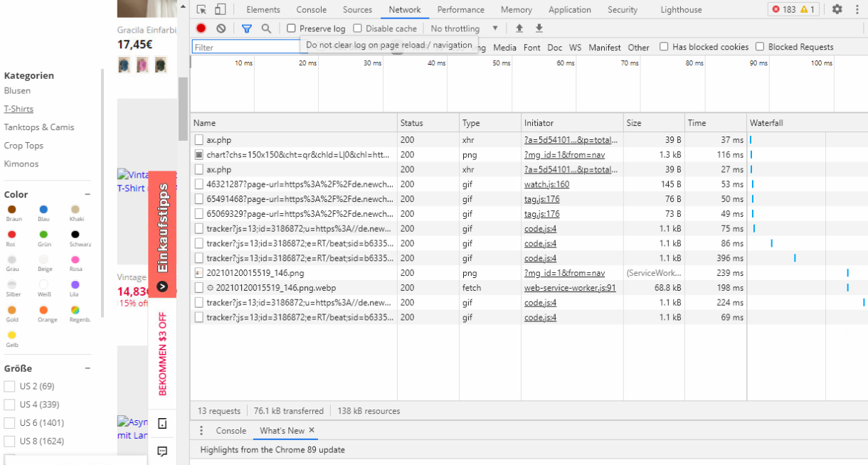The width and height of the screenshot is (868, 465).
Task: Filter requests by Manifest type
Action: pyautogui.click(x=605, y=48)
